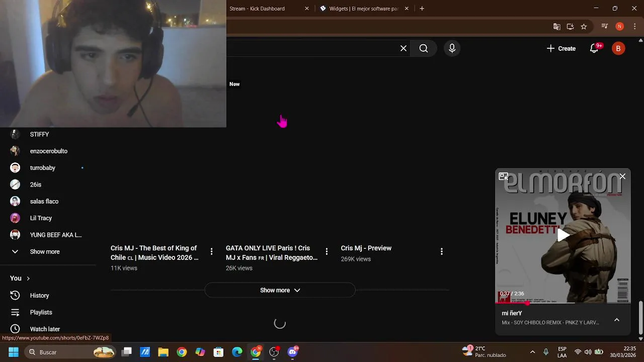Open the enzocerobulto subscription channel
This screenshot has height=362, width=644.
pyautogui.click(x=48, y=151)
